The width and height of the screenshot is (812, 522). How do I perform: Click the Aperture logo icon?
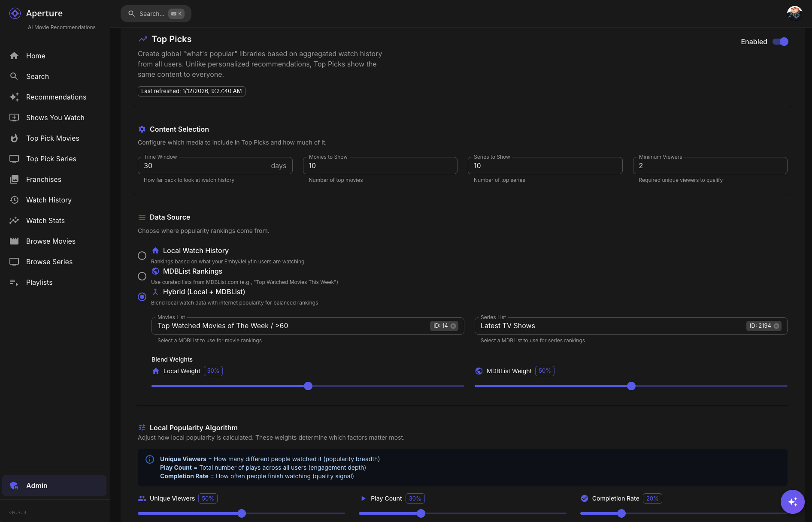click(15, 13)
